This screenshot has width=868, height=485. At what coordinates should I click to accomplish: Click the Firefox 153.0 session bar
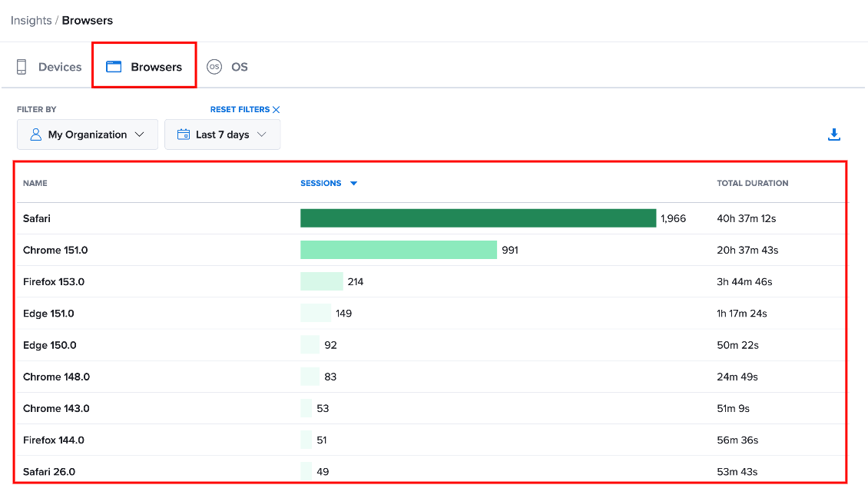(x=322, y=281)
